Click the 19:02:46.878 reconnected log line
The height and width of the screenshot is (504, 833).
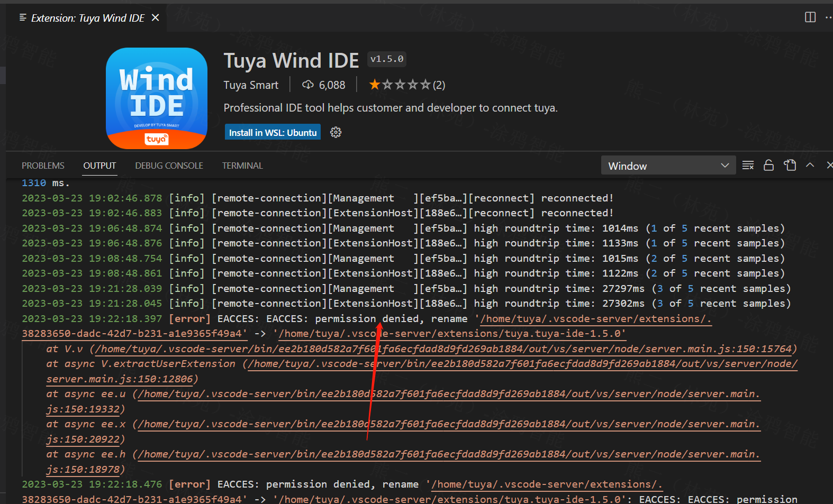(318, 198)
